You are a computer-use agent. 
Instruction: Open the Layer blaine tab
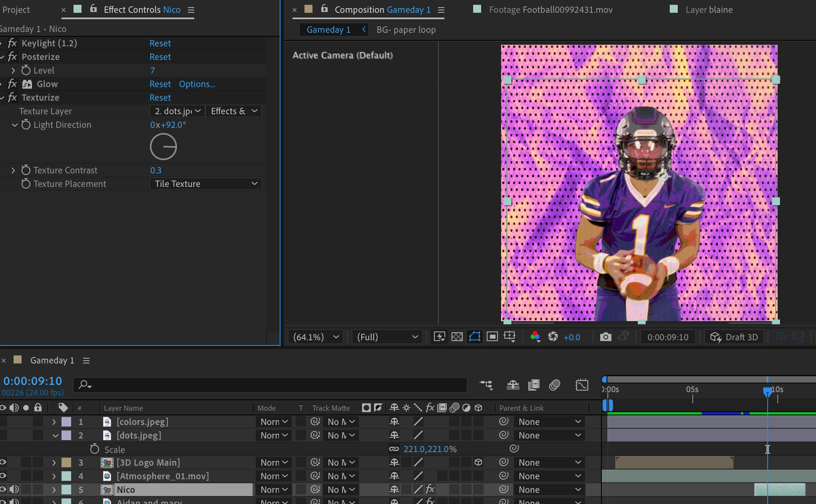tap(709, 10)
